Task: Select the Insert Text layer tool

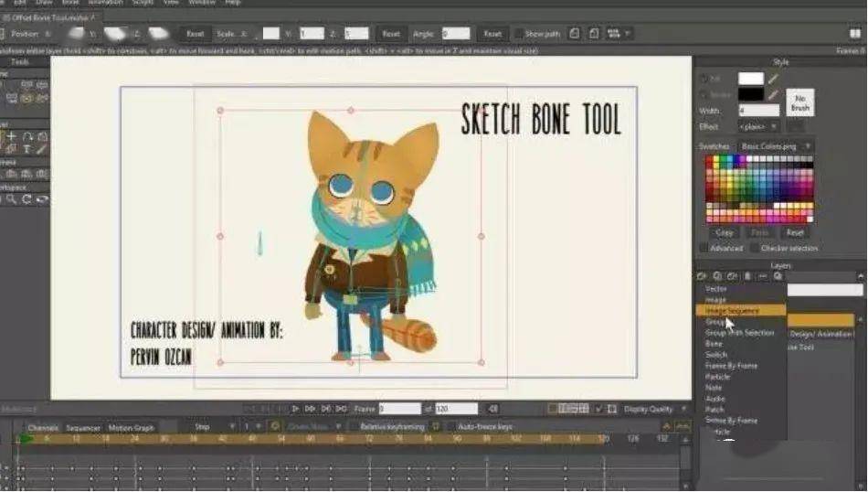Action: coord(26,149)
